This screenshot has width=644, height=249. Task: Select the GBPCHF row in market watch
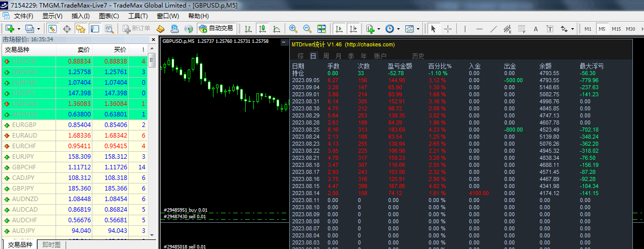74,167
